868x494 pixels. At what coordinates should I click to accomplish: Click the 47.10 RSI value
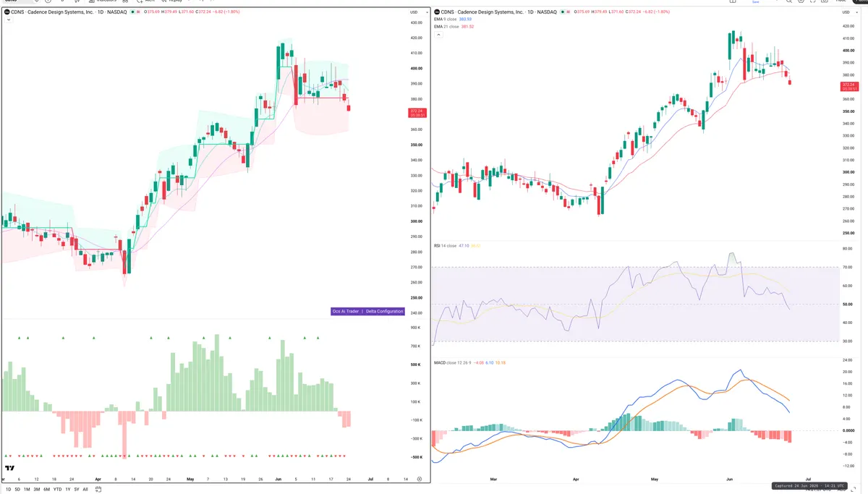point(464,246)
